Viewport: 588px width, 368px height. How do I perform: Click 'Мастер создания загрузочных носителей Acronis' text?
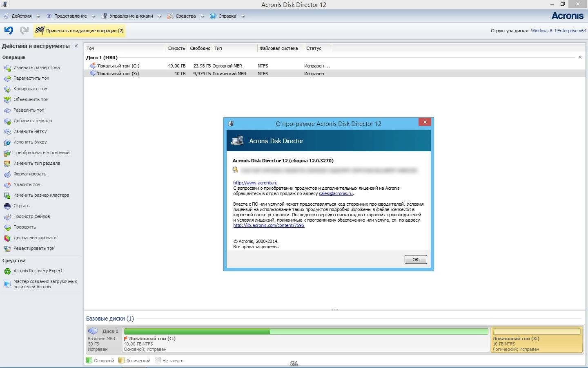[x=45, y=284]
